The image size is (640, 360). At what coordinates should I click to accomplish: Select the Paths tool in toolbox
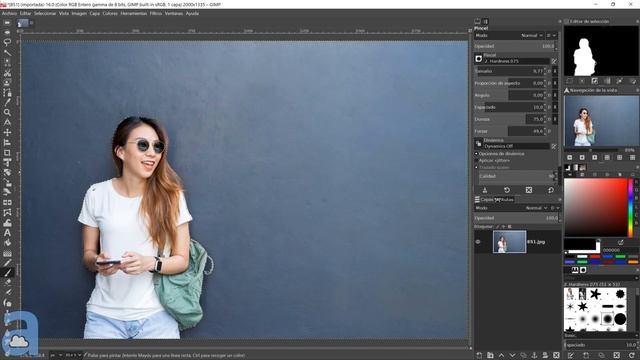7,93
